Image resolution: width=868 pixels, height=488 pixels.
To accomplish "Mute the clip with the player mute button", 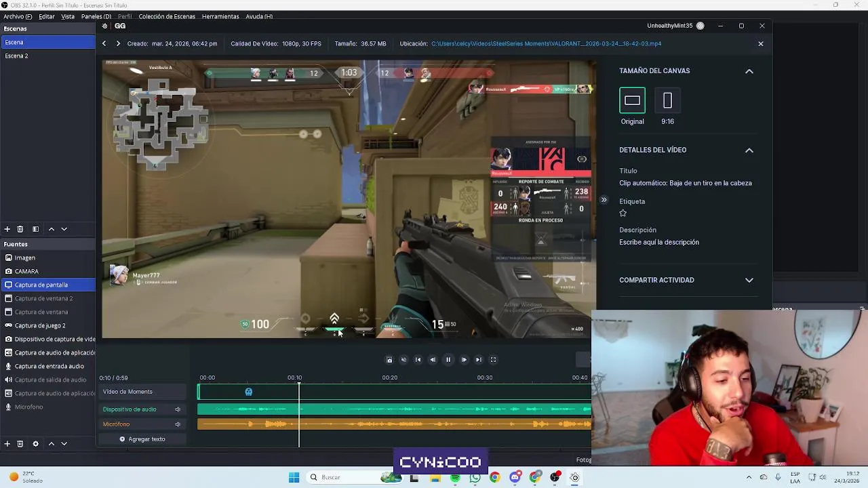I will coord(403,360).
